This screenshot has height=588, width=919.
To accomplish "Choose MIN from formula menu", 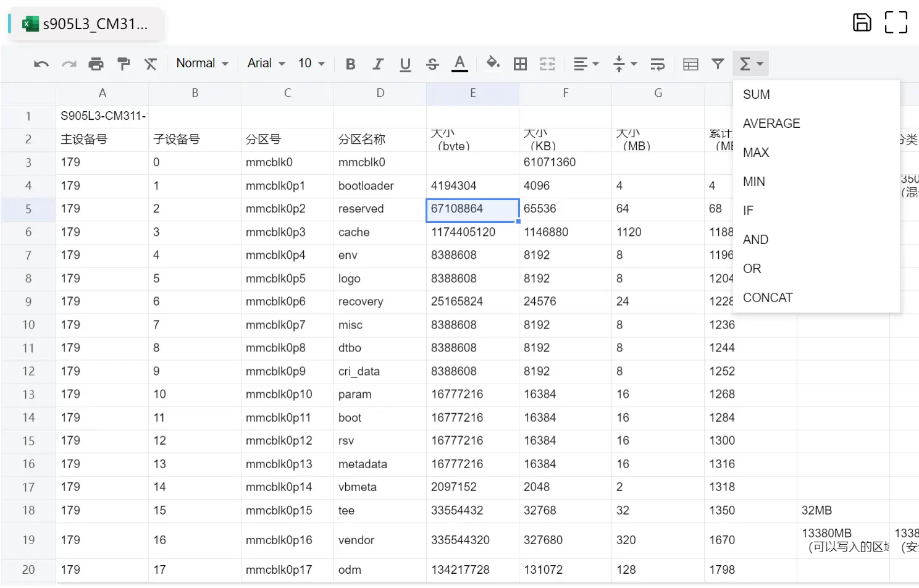I will pyautogui.click(x=816, y=182).
